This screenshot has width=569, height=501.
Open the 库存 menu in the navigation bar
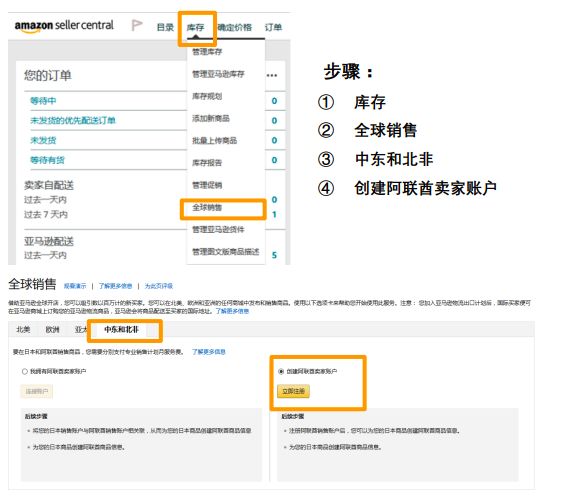(x=196, y=28)
